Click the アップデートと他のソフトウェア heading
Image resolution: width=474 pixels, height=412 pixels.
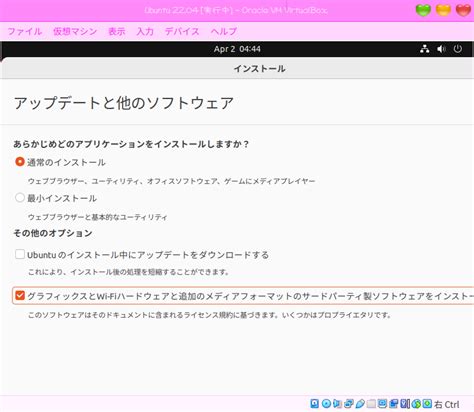click(123, 103)
